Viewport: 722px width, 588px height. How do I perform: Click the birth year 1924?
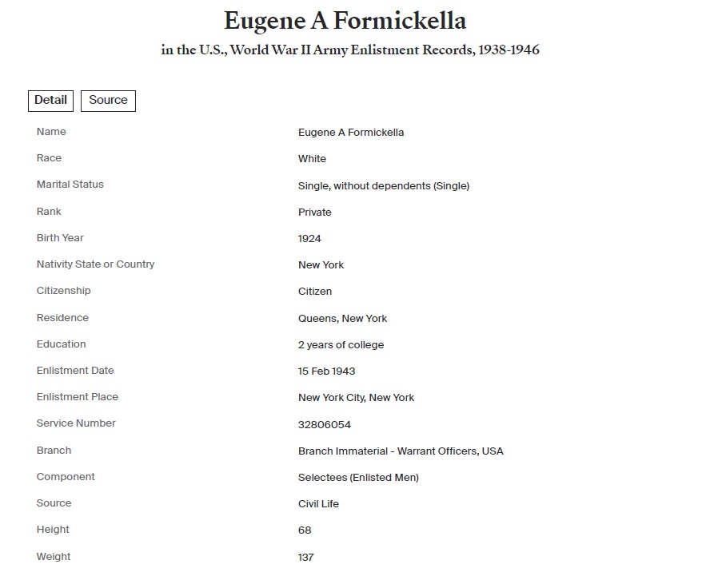(x=309, y=239)
